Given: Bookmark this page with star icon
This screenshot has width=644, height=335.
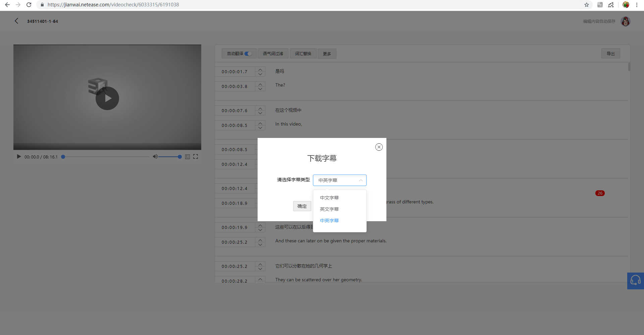Looking at the screenshot, I should 587,5.
